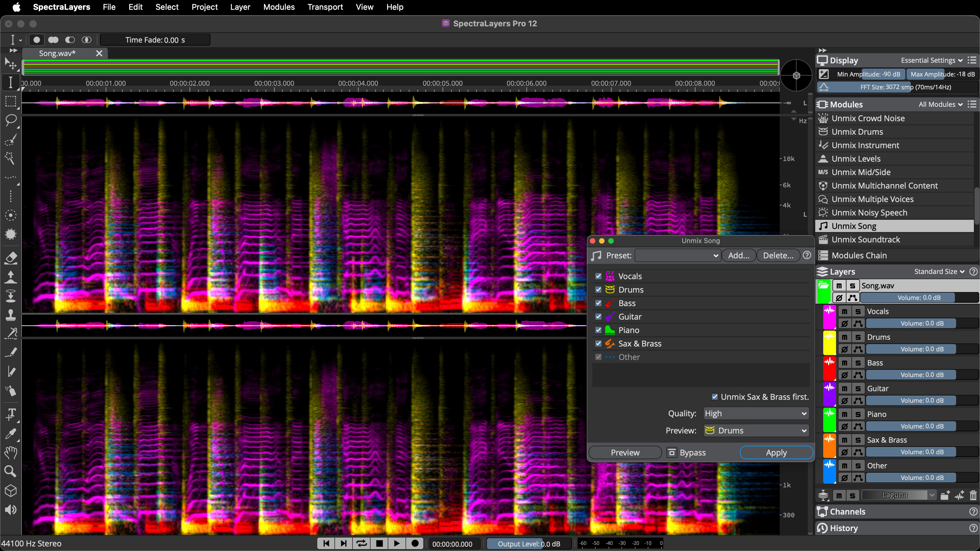Open the Transport menu
This screenshot has width=980, height=551.
325,7
